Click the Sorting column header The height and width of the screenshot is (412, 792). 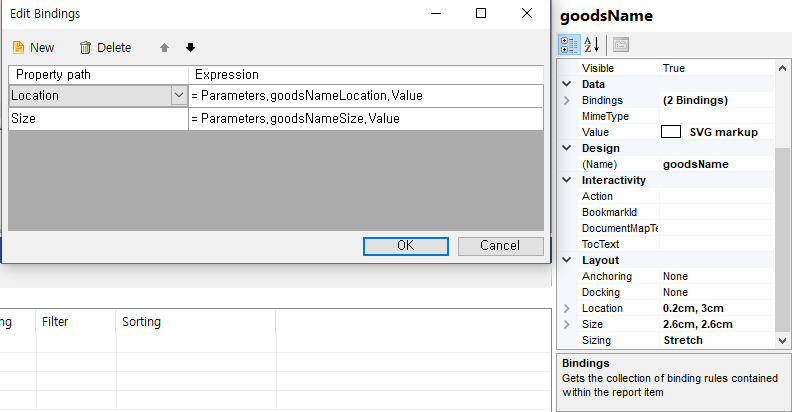[x=141, y=322]
